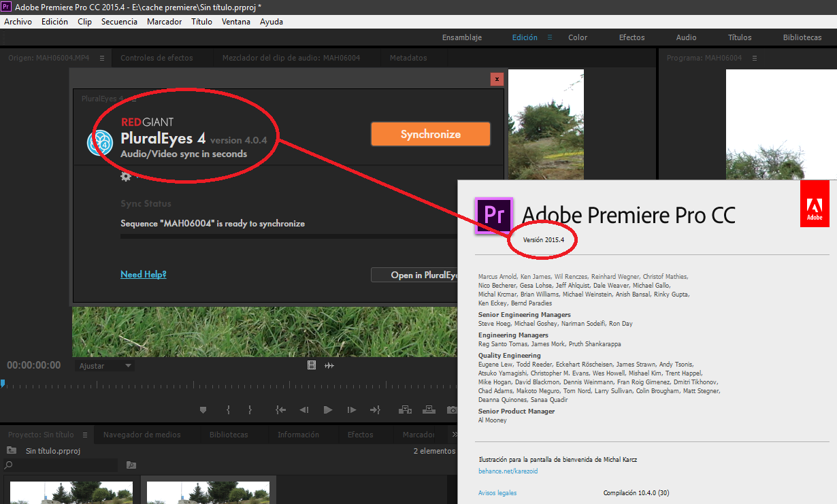Viewport: 837px width, 504px height.
Task: Switch to the Ensamblaje workspace
Action: [462, 37]
